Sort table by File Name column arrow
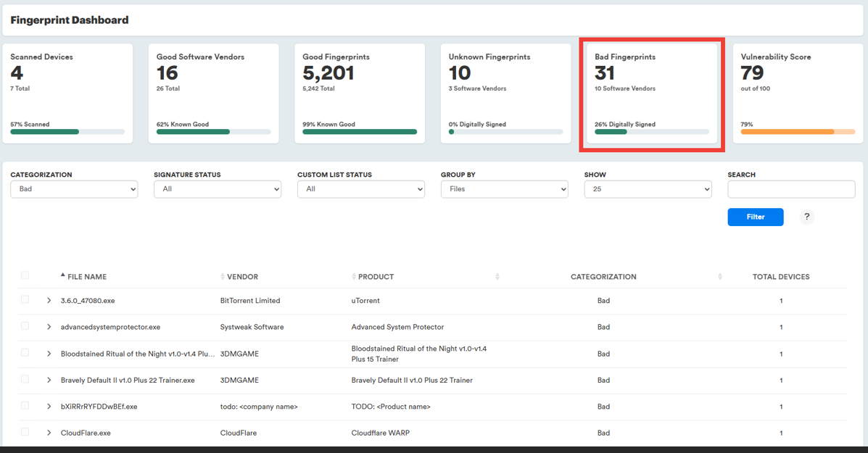 (63, 276)
